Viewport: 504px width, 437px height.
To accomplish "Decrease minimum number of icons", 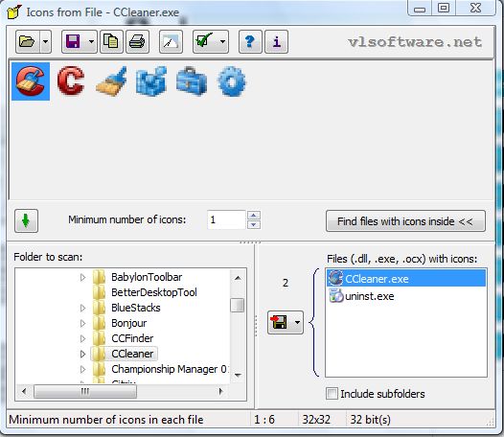I will point(254,224).
